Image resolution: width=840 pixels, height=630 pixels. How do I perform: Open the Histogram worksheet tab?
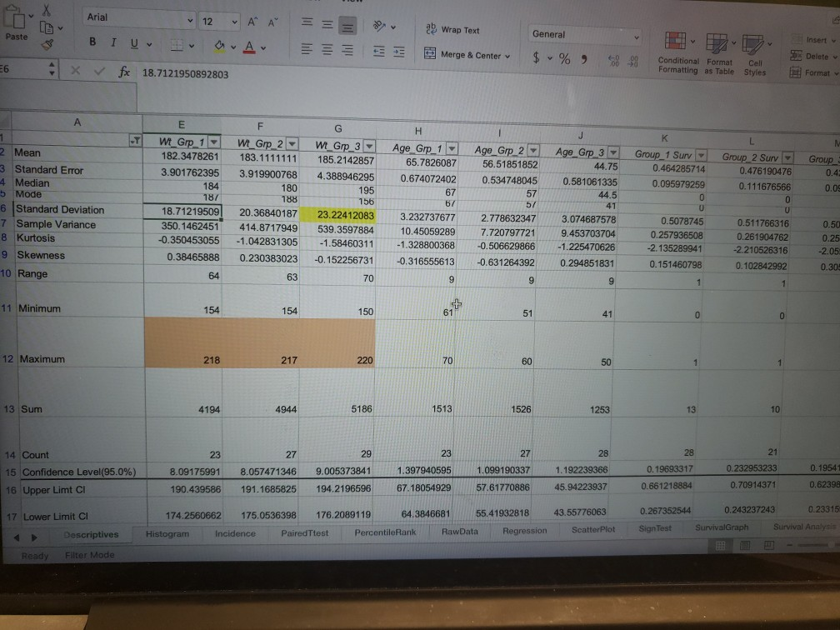[x=167, y=534]
